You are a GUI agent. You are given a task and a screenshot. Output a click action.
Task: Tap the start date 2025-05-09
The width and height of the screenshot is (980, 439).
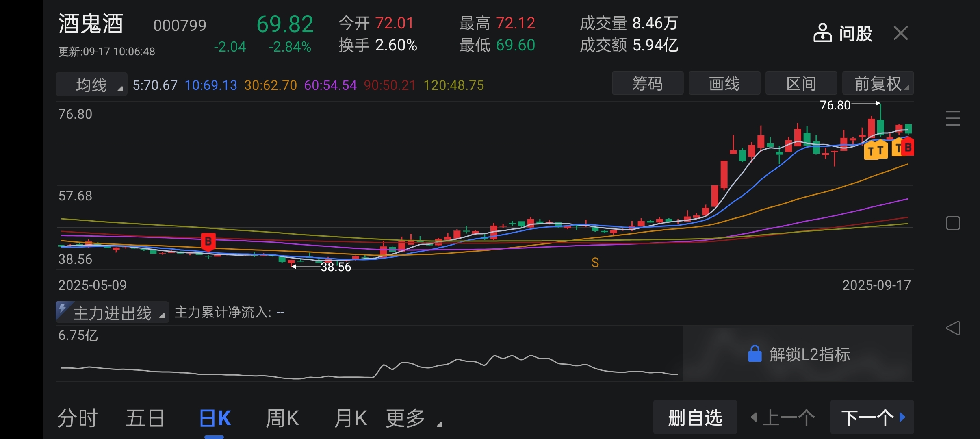(92, 285)
